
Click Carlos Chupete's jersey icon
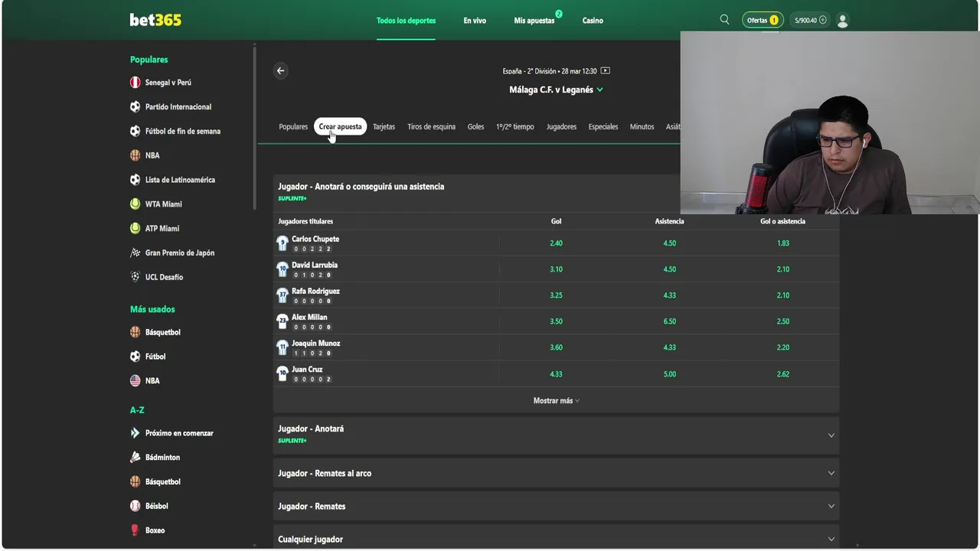(x=283, y=243)
